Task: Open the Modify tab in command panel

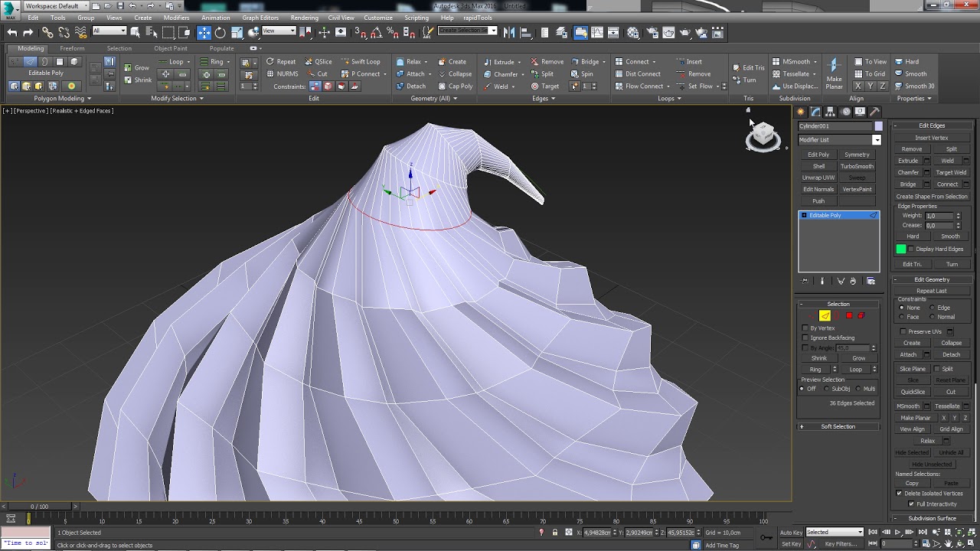Action: pos(816,112)
